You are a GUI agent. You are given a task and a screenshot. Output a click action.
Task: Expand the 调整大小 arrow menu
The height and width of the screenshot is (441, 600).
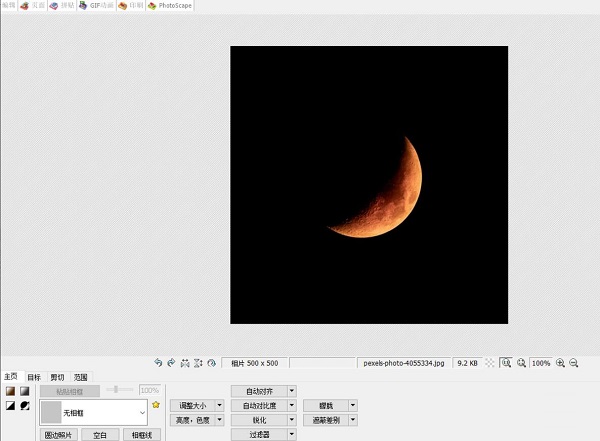[217, 406]
